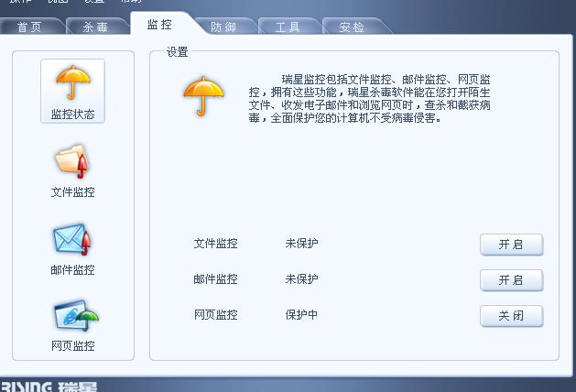Switch to the 首页 tab
Viewport: 576px width, 392px height.
[x=29, y=27]
